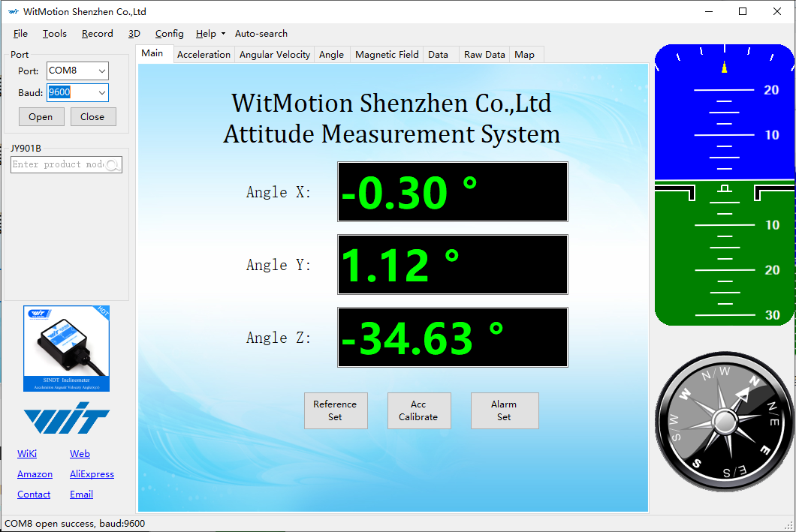This screenshot has height=532, width=796.
Task: Click the search magnifier icon in product model field
Action: [x=113, y=165]
